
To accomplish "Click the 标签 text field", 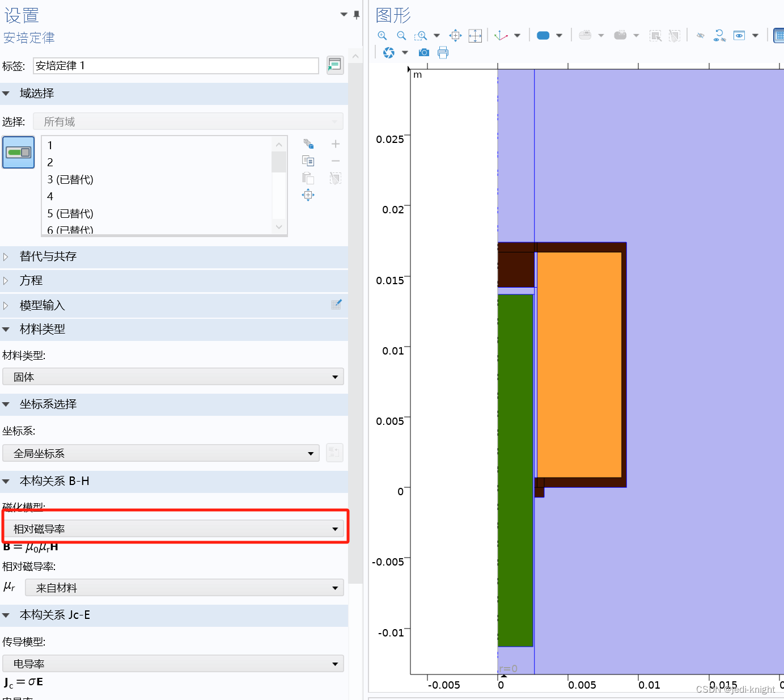I will pyautogui.click(x=176, y=66).
